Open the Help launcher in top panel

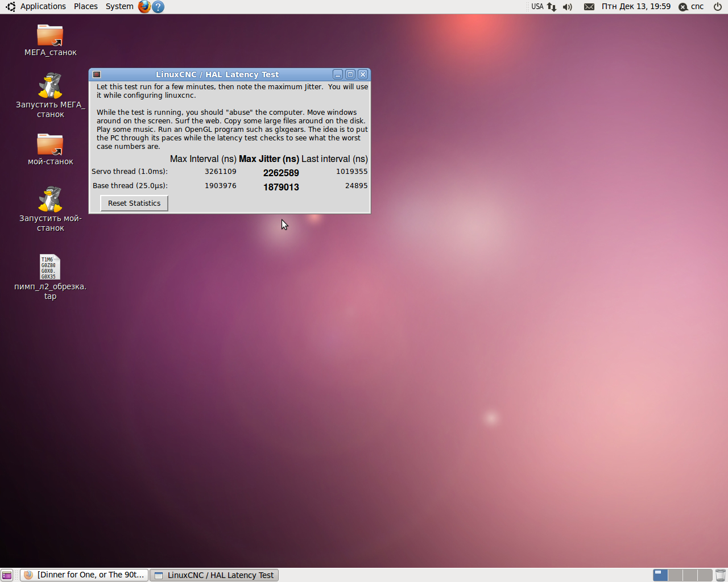[x=158, y=7]
